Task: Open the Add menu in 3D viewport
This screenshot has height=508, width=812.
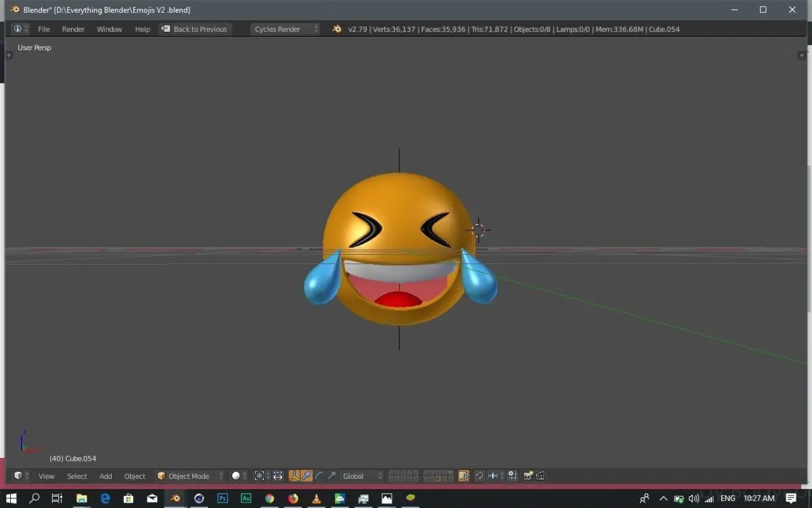Action: pos(106,476)
